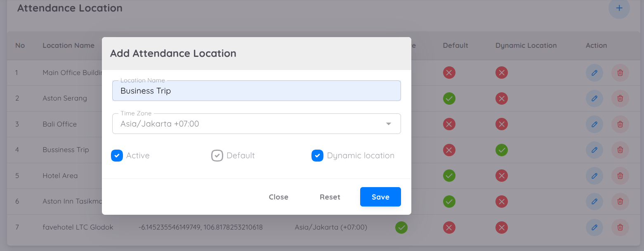644x251 pixels.
Task: Delete Main Office Building using the trash icon
Action: coord(620,73)
